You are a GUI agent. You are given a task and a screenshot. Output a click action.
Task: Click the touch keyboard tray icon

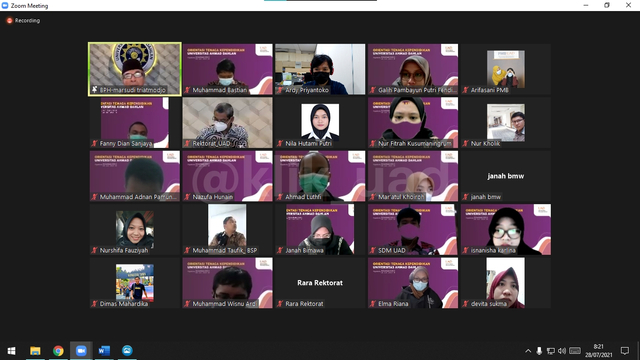(x=575, y=351)
